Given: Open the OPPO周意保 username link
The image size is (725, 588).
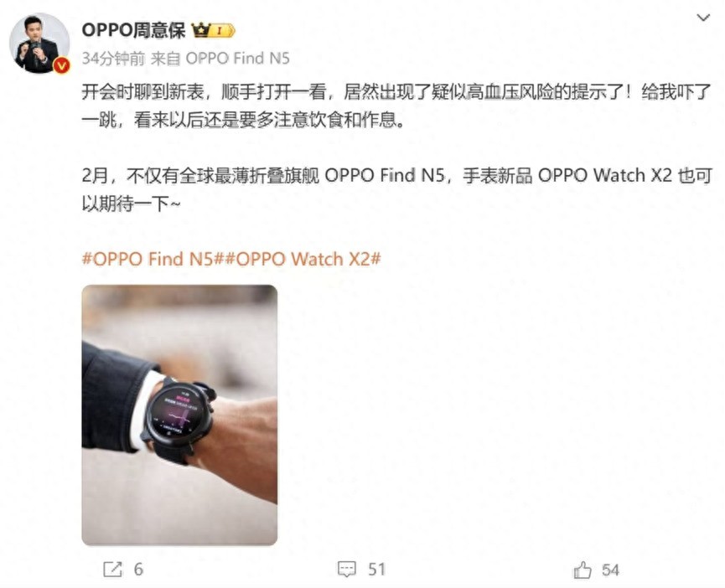Looking at the screenshot, I should point(133,30).
